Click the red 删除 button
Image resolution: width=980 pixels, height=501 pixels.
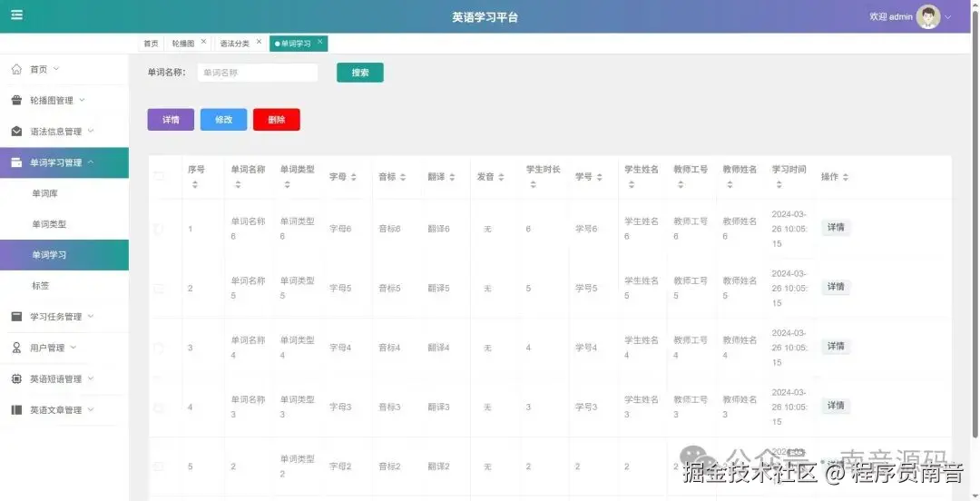276,120
